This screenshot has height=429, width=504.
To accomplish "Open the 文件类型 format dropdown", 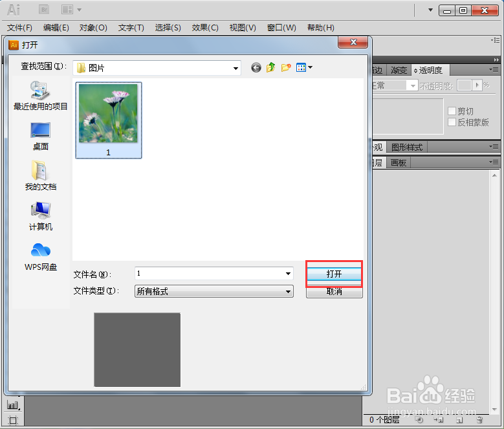I will 288,292.
